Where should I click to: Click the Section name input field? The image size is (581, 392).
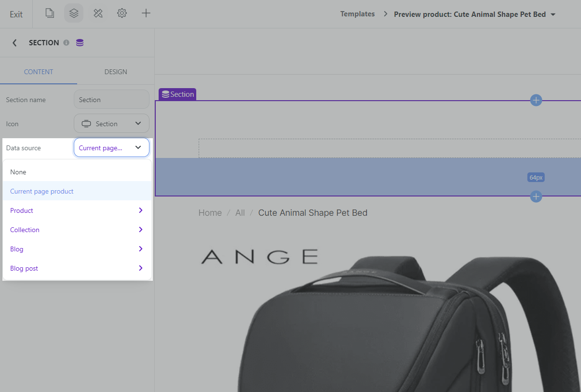point(111,100)
